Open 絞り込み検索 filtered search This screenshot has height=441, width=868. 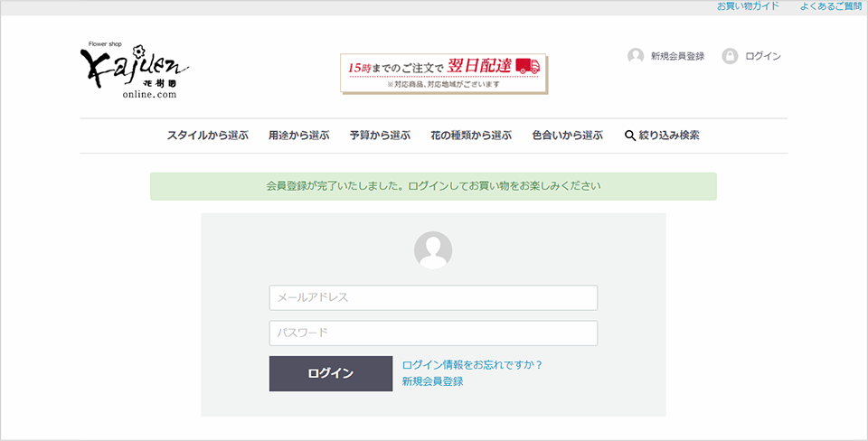668,136
